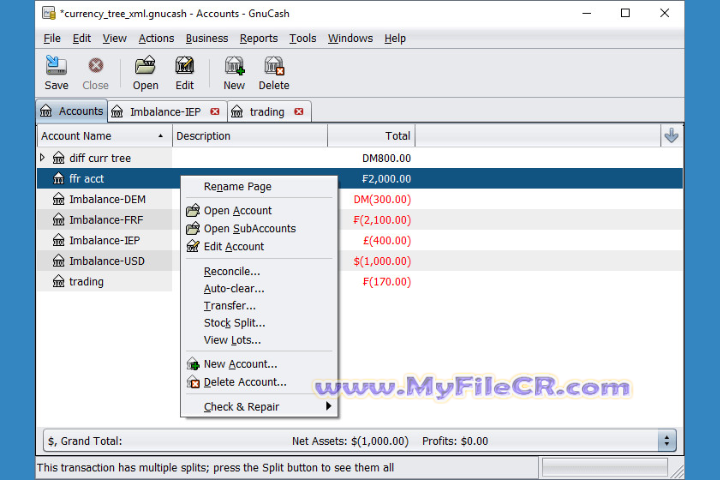Choose Stock Split... from context menu

pyautogui.click(x=234, y=323)
